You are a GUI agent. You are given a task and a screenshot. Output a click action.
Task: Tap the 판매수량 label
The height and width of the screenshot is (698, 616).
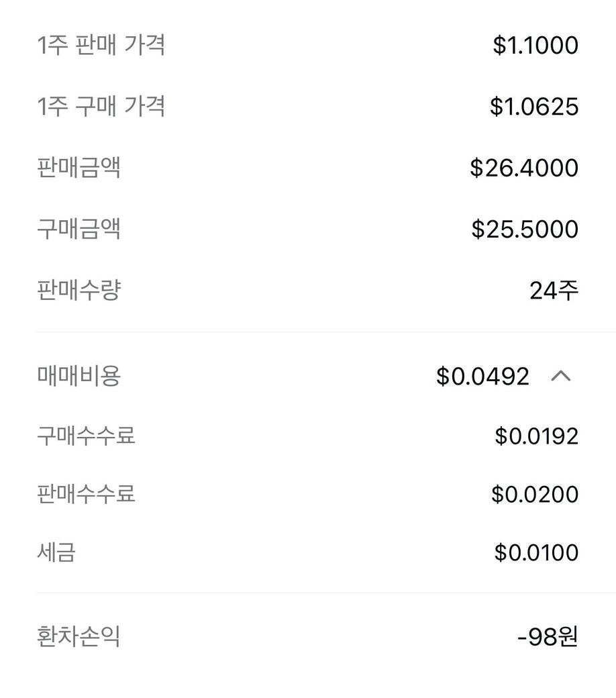[79, 291]
